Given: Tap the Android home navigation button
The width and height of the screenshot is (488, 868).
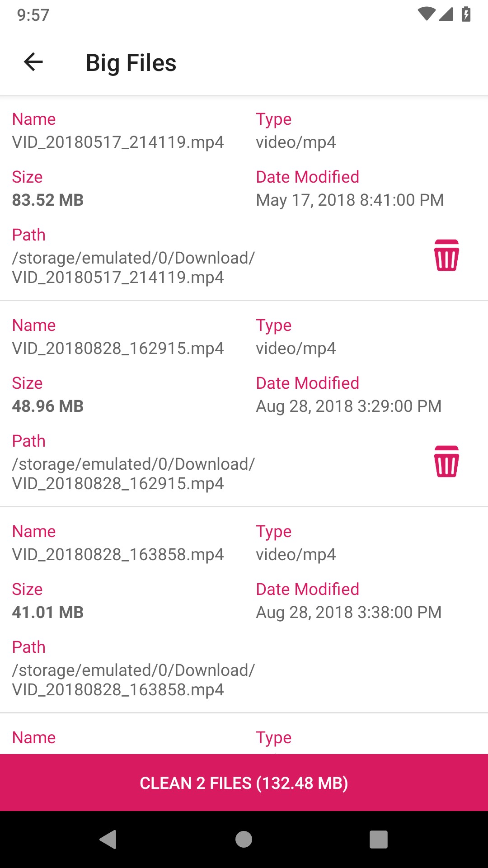Looking at the screenshot, I should [244, 840].
